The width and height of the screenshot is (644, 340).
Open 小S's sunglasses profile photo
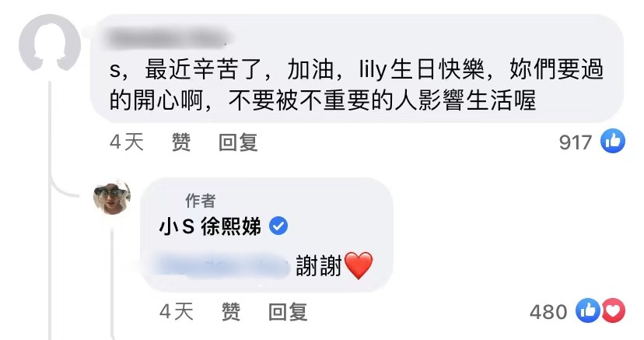pyautogui.click(x=112, y=198)
